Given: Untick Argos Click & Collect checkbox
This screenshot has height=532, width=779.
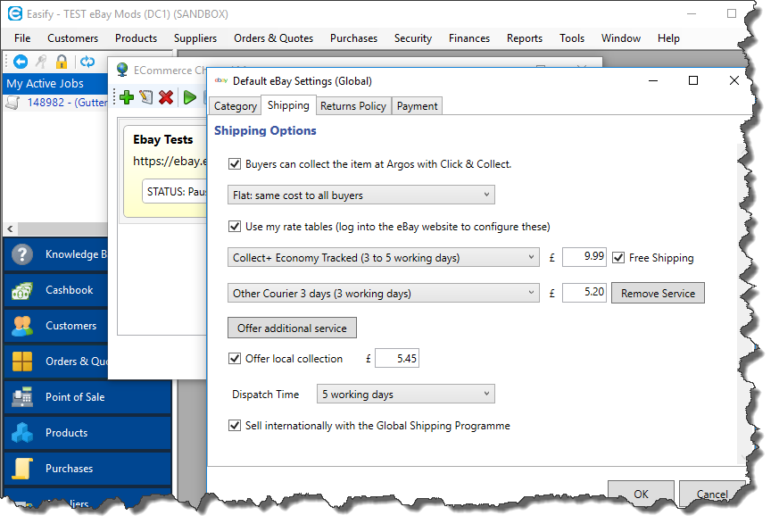Looking at the screenshot, I should coord(236,164).
